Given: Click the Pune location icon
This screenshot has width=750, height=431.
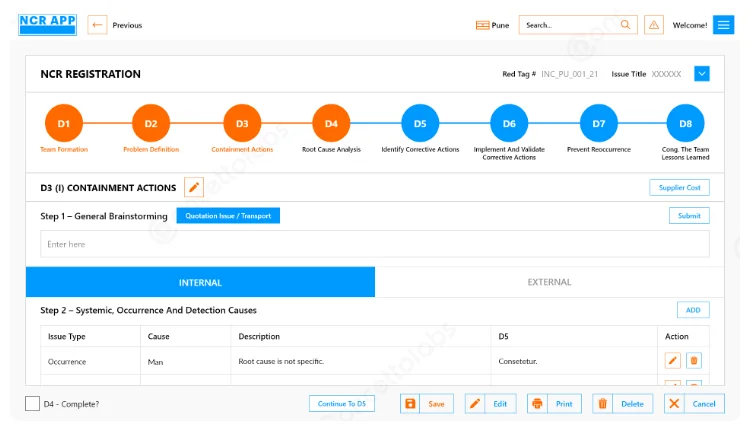Looking at the screenshot, I should [x=483, y=25].
